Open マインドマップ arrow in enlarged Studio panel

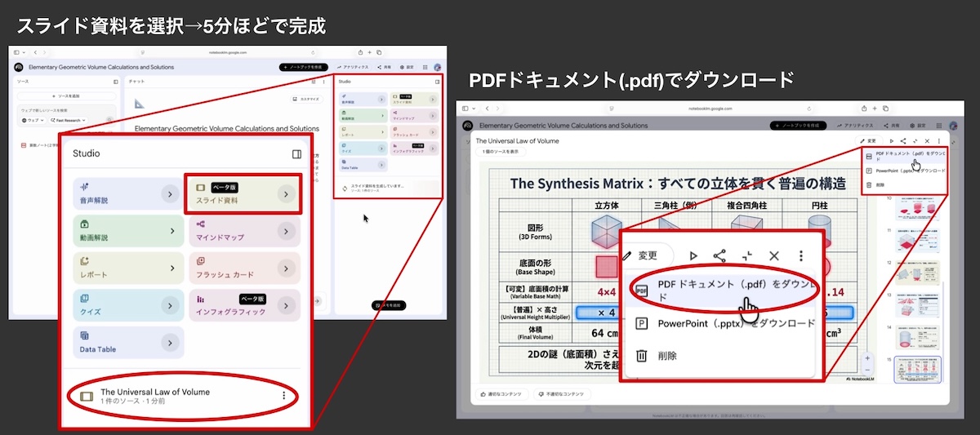(x=287, y=231)
